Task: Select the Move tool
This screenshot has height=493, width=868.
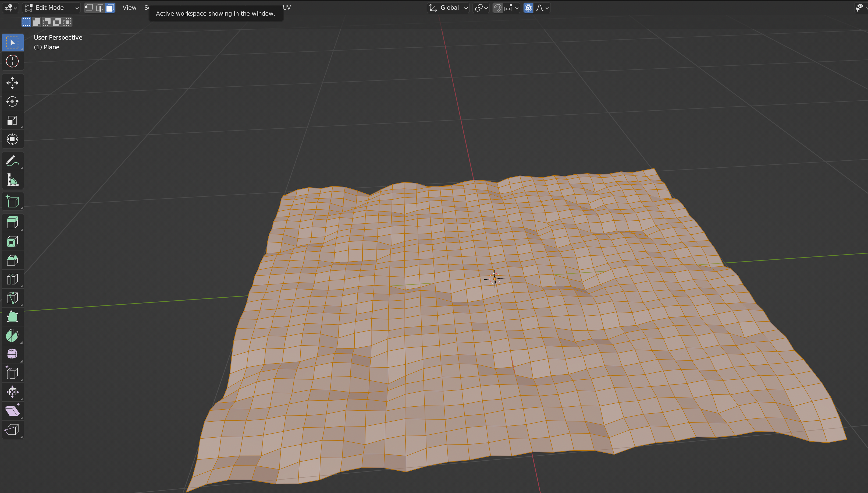Action: tap(13, 83)
